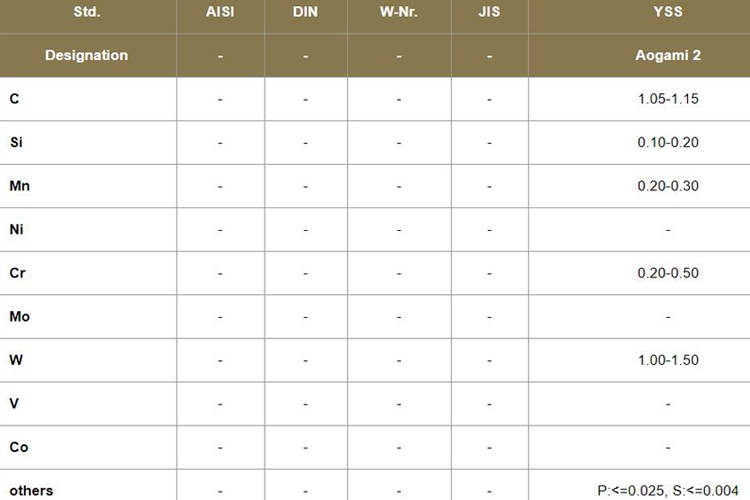This screenshot has width=750, height=500.
Task: Click the W value 1.00-1.50
Action: pyautogui.click(x=668, y=360)
